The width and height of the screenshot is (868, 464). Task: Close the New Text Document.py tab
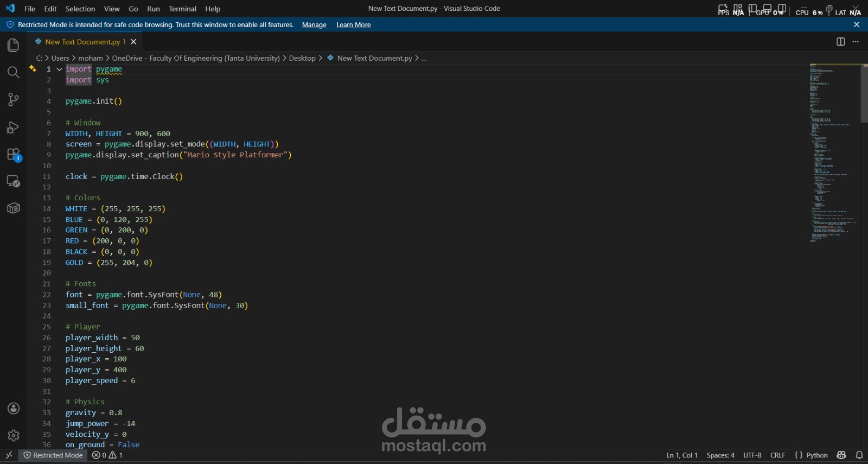point(133,42)
